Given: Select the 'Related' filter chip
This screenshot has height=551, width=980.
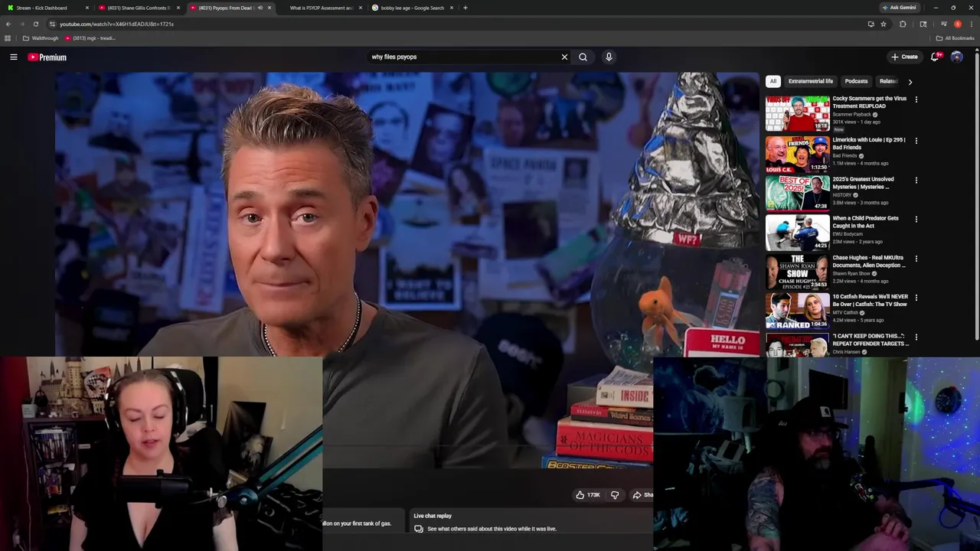Looking at the screenshot, I should point(888,81).
